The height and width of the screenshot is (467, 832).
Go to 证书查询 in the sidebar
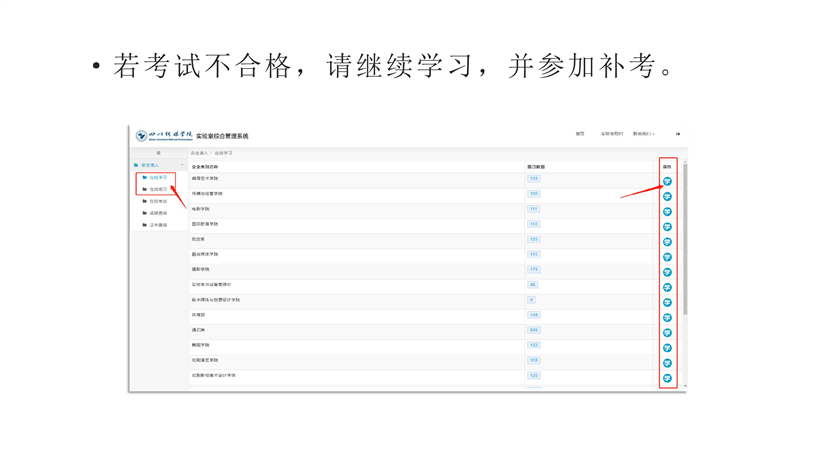point(158,225)
